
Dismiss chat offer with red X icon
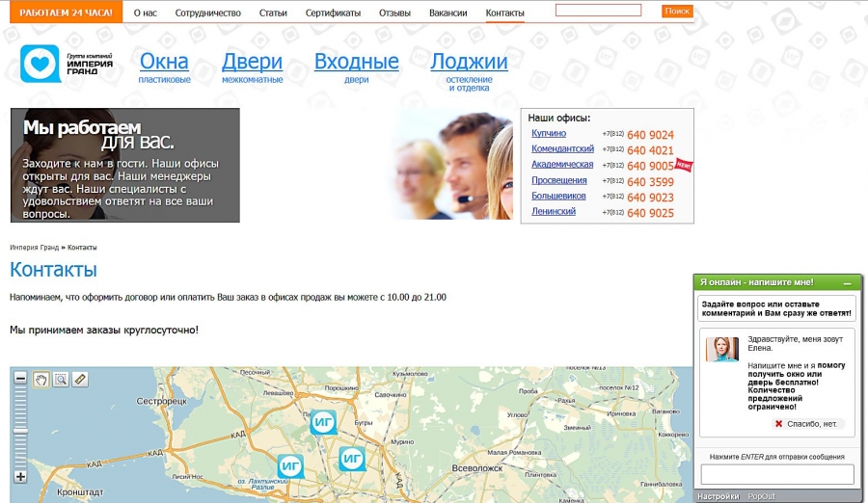click(779, 424)
